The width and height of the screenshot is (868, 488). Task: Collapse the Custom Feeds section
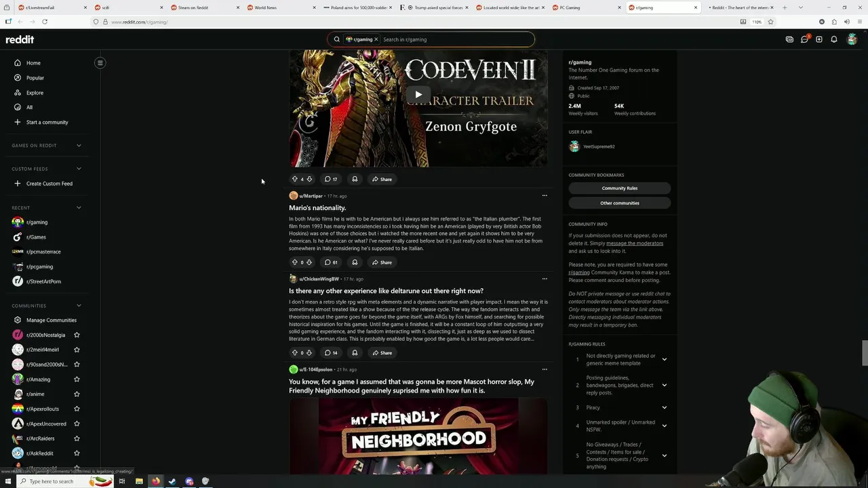(79, 169)
